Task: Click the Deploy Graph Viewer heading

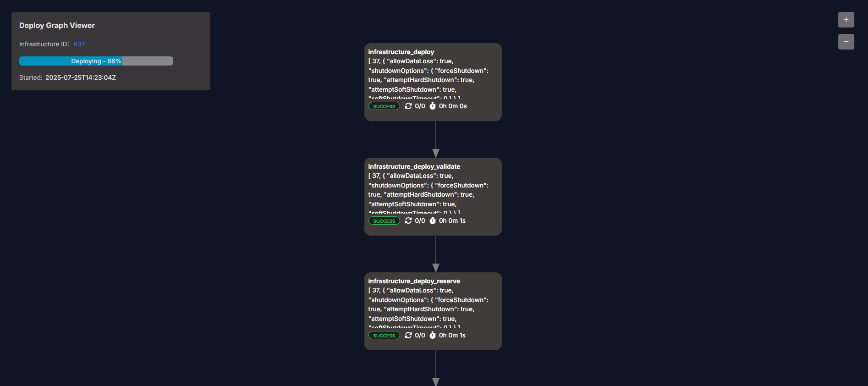Action: coord(57,26)
